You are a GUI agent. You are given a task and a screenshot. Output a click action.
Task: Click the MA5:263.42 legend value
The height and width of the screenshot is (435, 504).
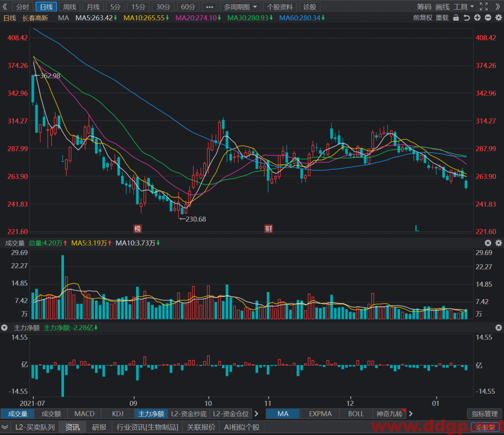click(96, 18)
